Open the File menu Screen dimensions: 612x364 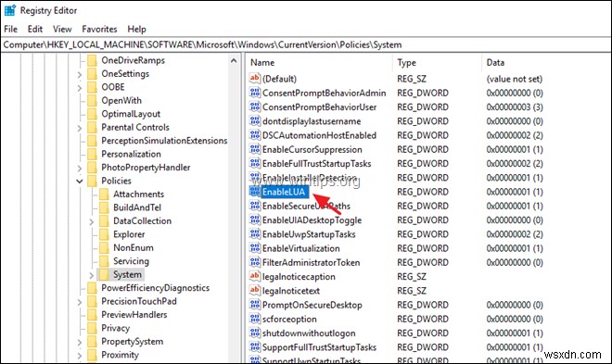click(x=10, y=30)
